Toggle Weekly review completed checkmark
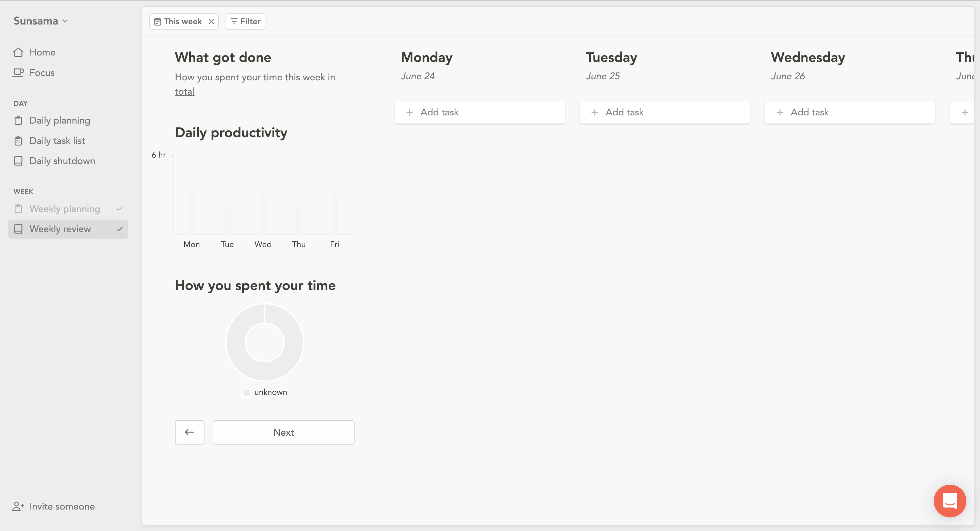 pos(119,229)
